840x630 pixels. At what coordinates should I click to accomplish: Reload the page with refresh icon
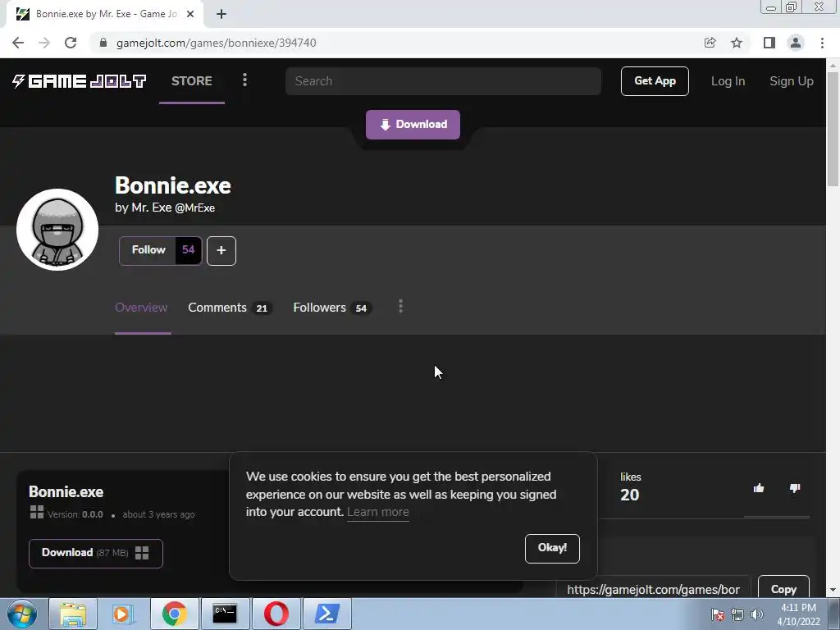71,43
